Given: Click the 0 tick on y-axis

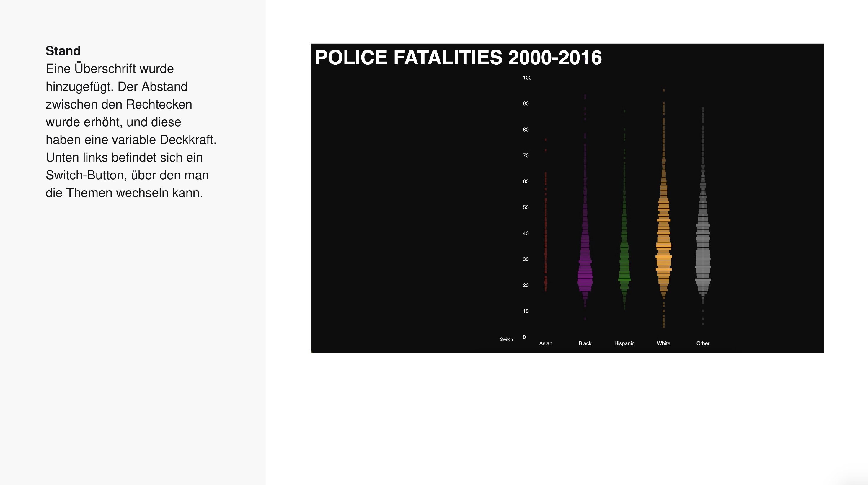Looking at the screenshot, I should pyautogui.click(x=524, y=337).
